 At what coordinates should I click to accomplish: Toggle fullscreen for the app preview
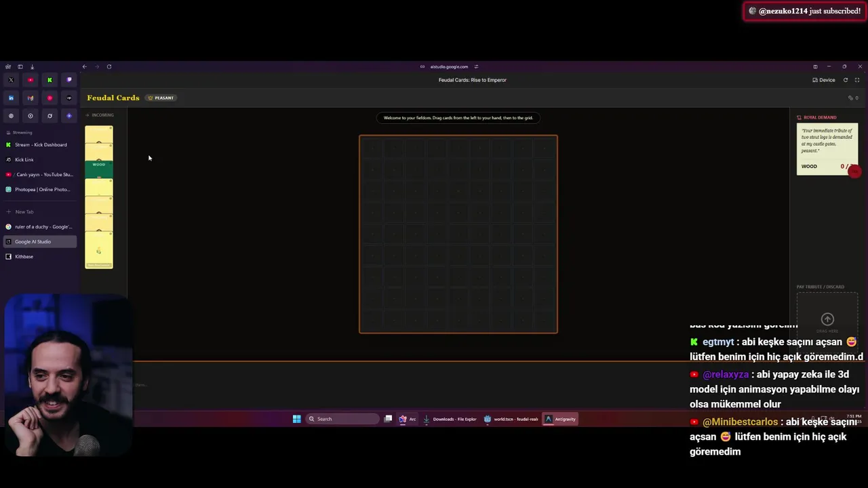[857, 80]
